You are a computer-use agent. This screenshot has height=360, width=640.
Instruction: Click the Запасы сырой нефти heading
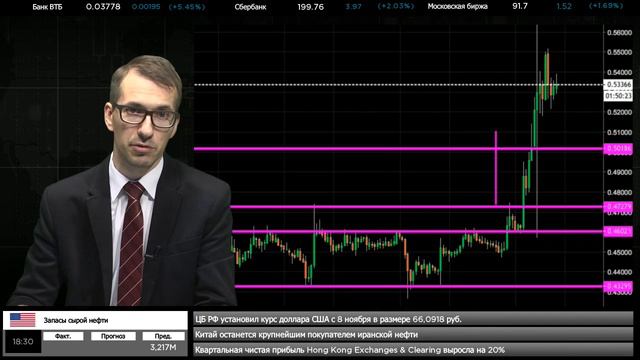click(76, 320)
